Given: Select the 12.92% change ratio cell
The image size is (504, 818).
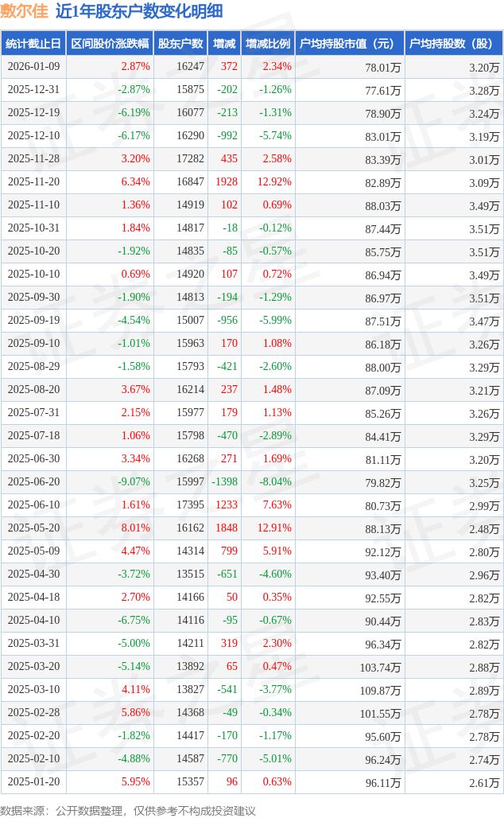Looking at the screenshot, I should click(x=276, y=182).
